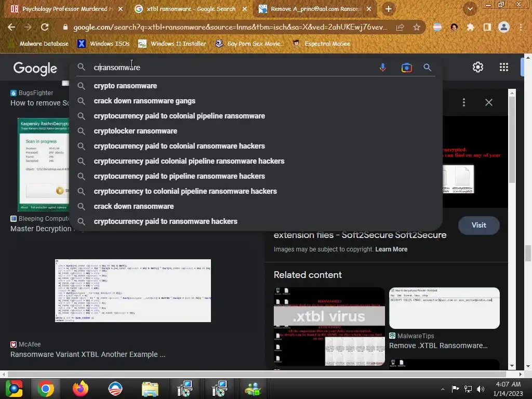Click the Visit button
This screenshot has height=399, width=532.
478,225
